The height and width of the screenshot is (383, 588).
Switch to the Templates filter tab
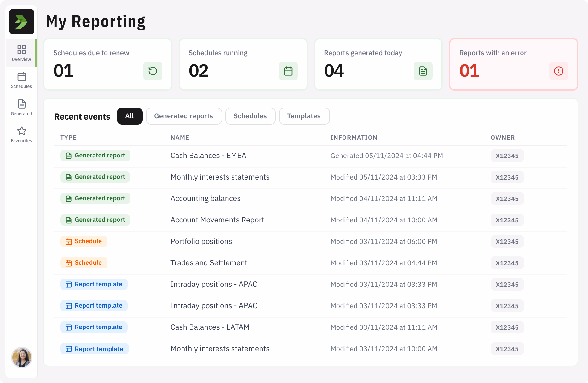click(304, 116)
